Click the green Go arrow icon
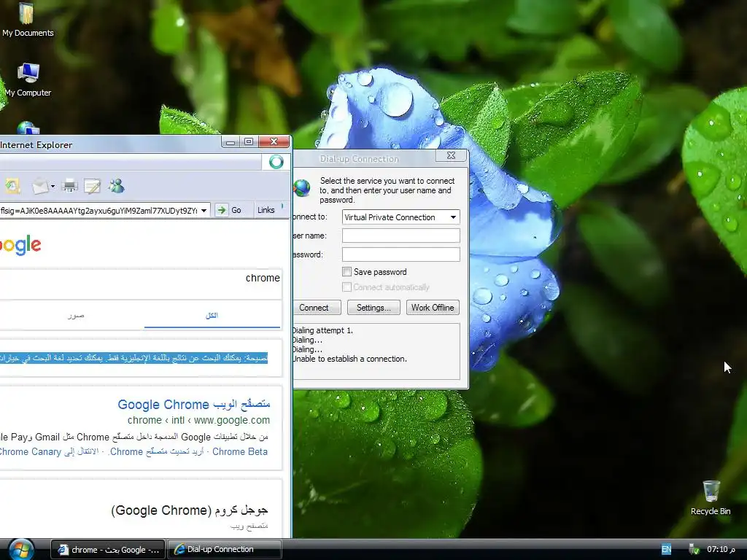The height and width of the screenshot is (560, 747). pos(222,210)
